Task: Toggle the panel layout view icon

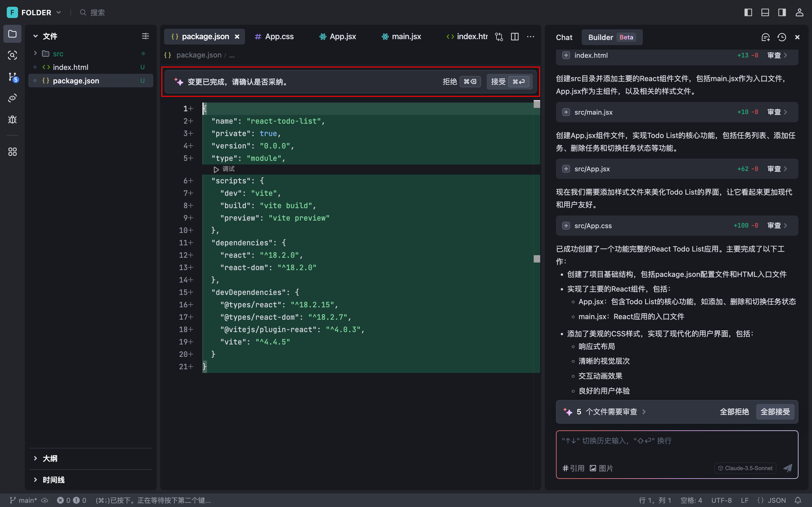Action: [x=765, y=12]
